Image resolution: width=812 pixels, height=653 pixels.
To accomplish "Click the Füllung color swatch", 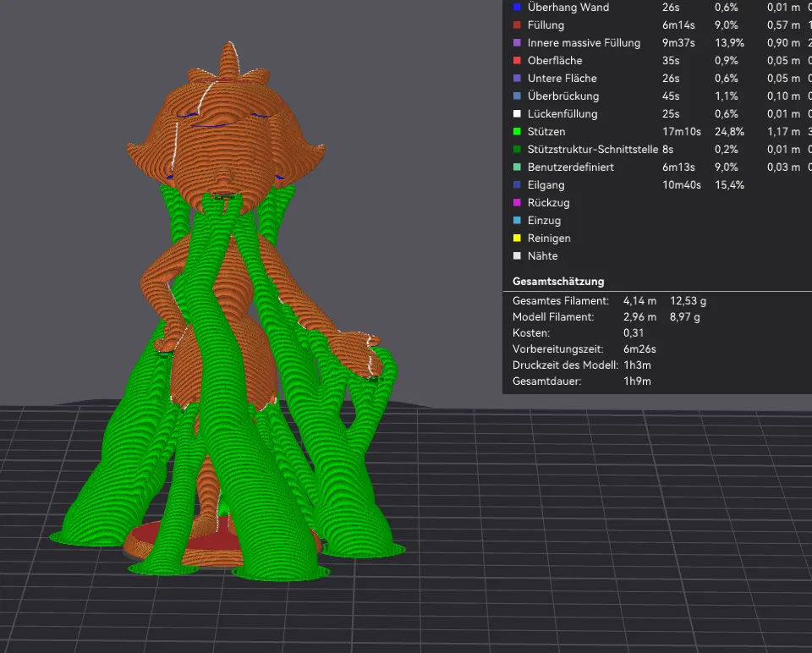I will pyautogui.click(x=516, y=25).
